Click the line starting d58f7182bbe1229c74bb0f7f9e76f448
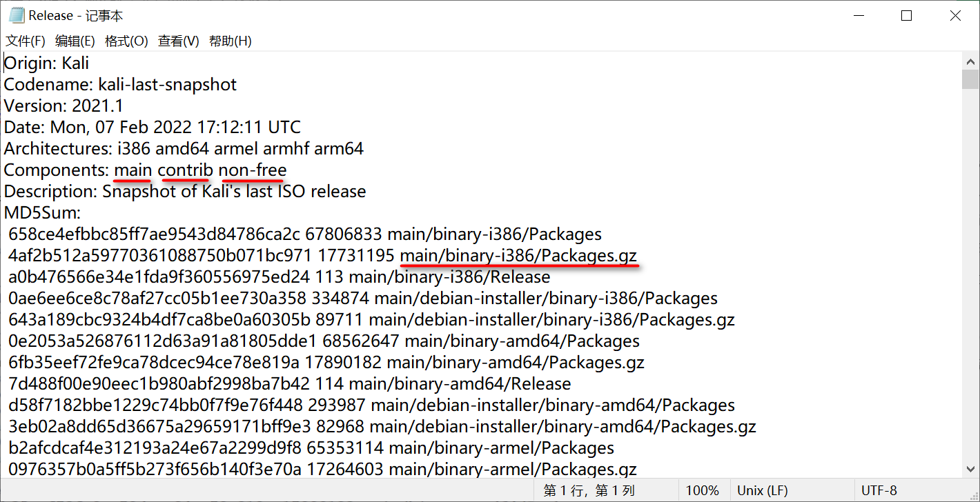Screen dimensions: 980x502 point(372,405)
